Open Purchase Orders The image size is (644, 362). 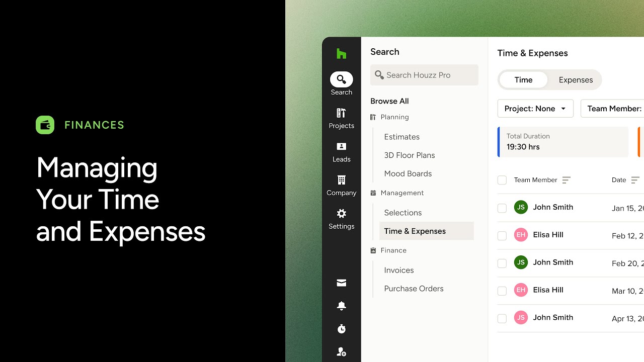click(x=414, y=289)
